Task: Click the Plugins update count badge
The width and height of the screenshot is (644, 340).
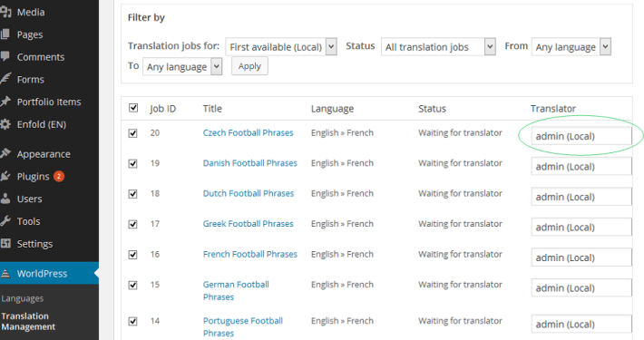Action: point(59,176)
